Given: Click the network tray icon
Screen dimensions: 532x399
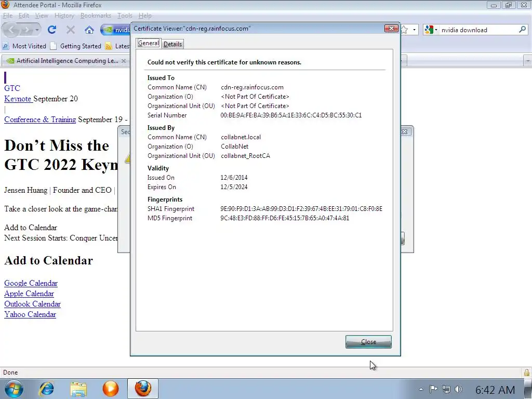Looking at the screenshot, I should (446, 389).
